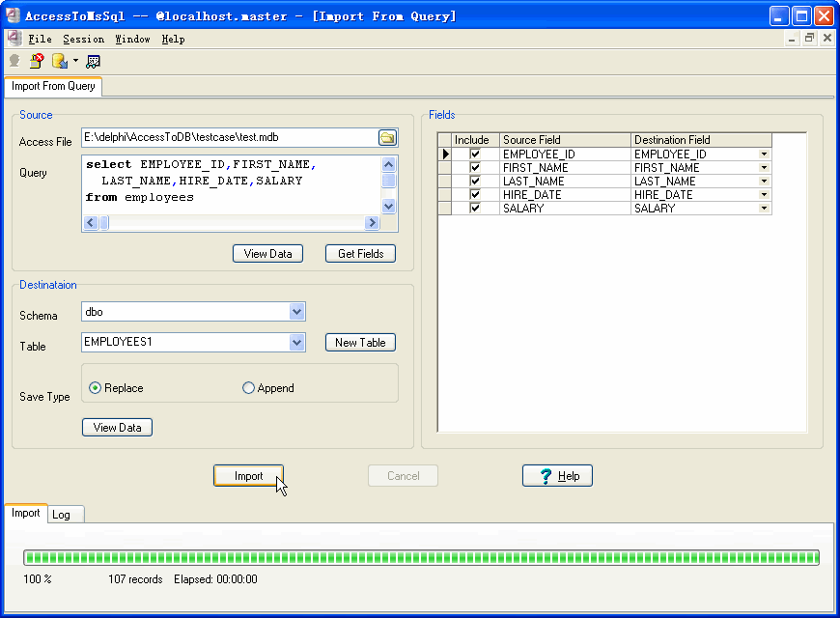Viewport: 840px width, 618px height.
Task: Click the Import button
Action: point(248,475)
